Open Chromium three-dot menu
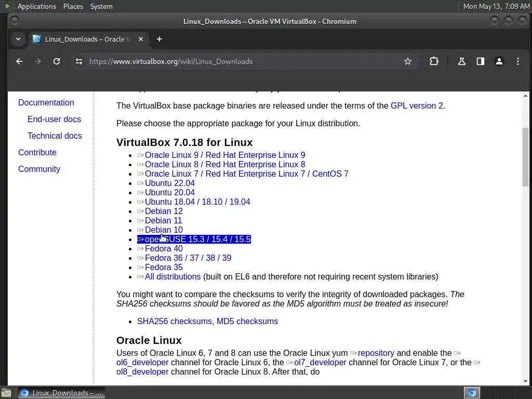Viewport: 532px width, 399px height. (x=518, y=61)
